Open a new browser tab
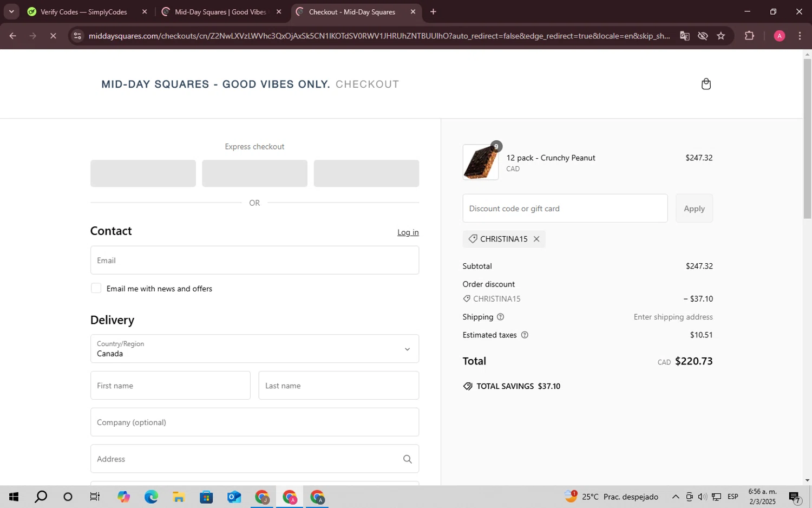The height and width of the screenshot is (508, 812). (x=433, y=12)
